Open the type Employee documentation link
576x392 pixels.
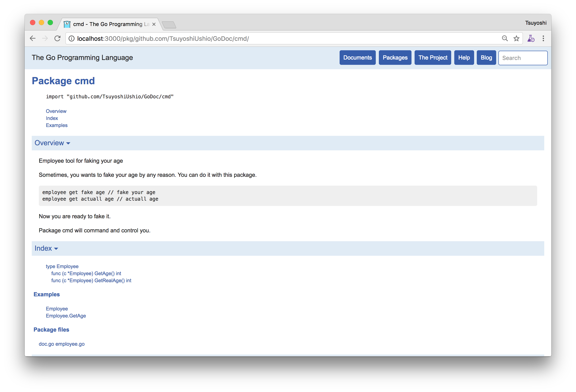click(x=62, y=266)
